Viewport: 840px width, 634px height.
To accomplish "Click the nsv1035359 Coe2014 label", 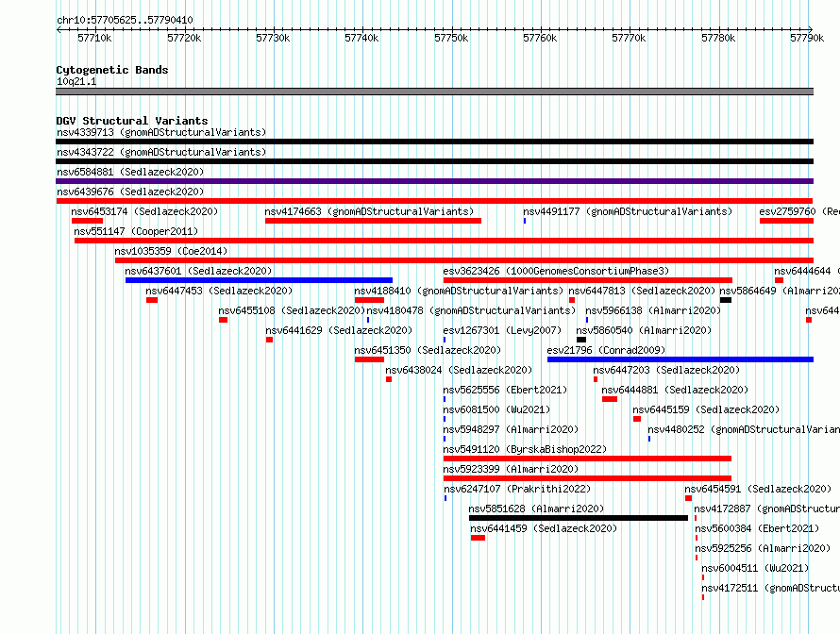I will tap(171, 251).
